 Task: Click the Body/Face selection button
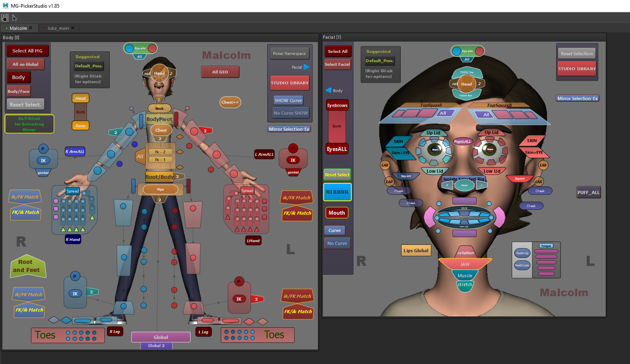pyautogui.click(x=19, y=91)
